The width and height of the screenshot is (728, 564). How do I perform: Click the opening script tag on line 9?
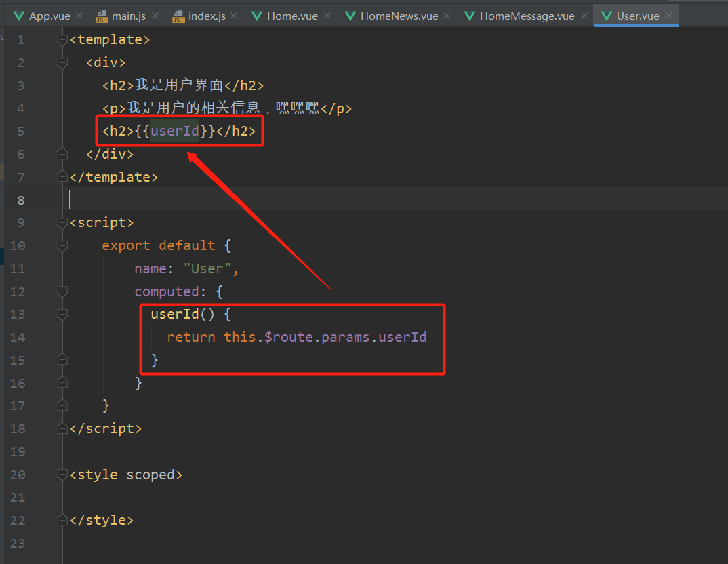point(102,223)
